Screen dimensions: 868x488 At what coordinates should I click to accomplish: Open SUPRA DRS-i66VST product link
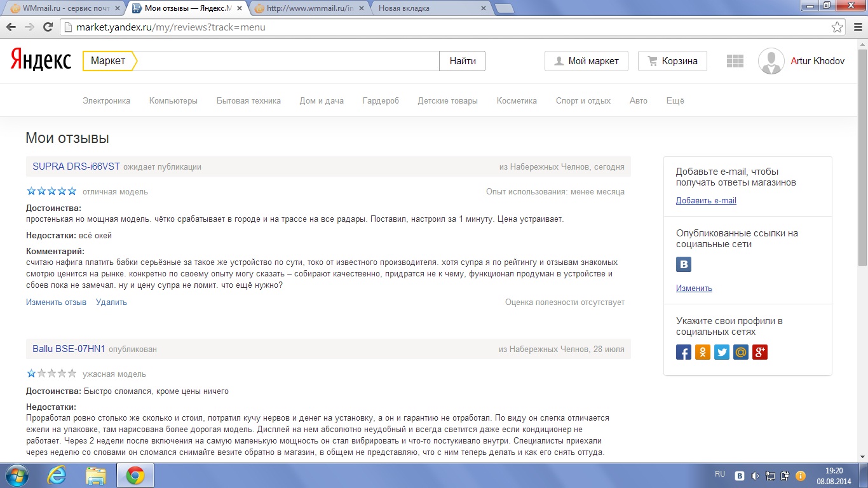click(76, 166)
